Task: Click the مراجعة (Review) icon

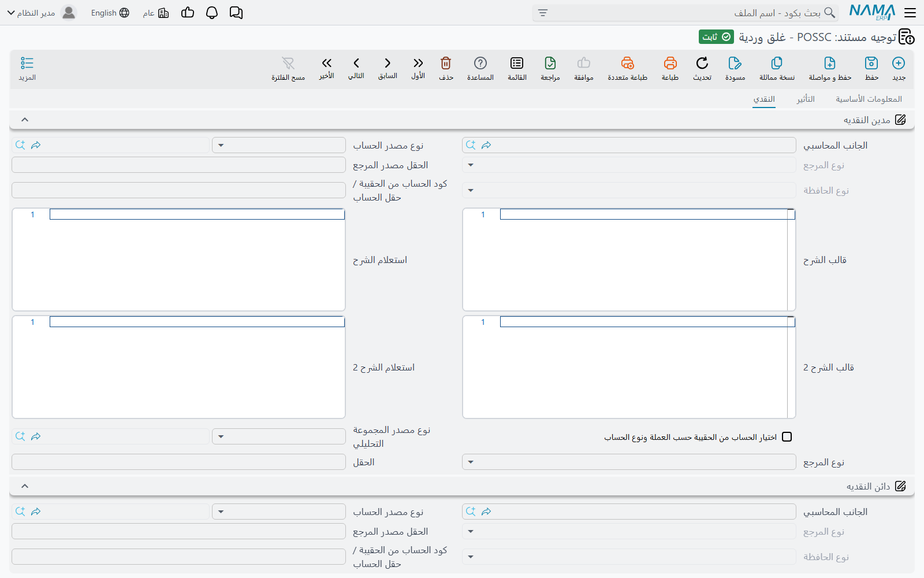Action: tap(550, 63)
